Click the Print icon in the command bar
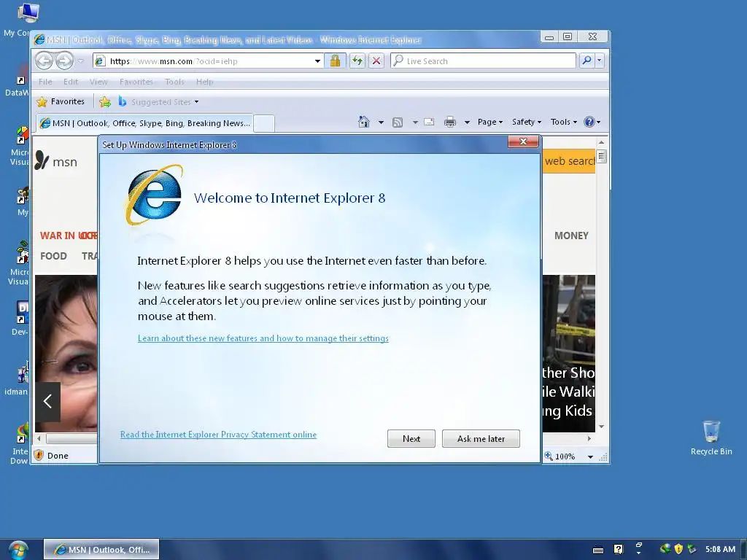 point(449,122)
